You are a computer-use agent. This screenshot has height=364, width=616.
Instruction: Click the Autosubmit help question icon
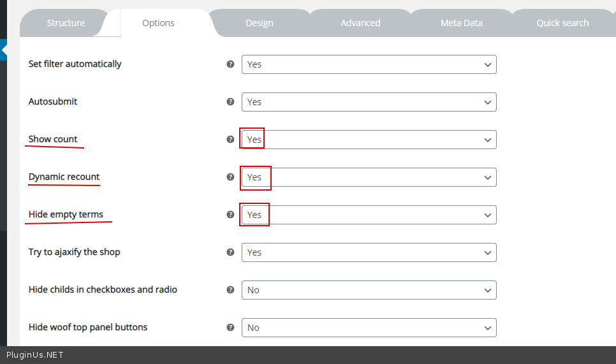231,102
